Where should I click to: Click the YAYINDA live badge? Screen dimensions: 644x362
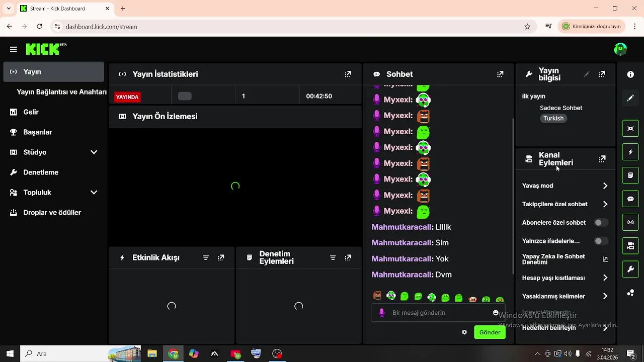tap(127, 97)
